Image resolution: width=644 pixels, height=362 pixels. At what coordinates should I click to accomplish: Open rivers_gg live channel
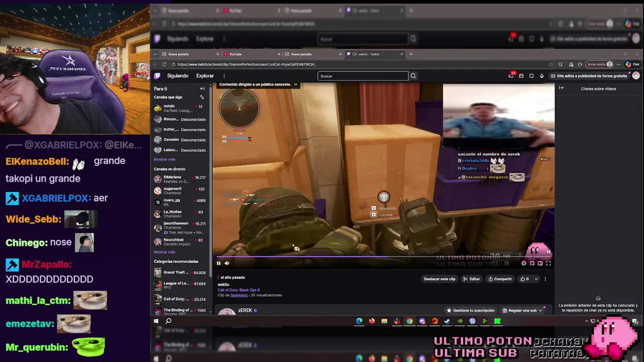click(180, 202)
